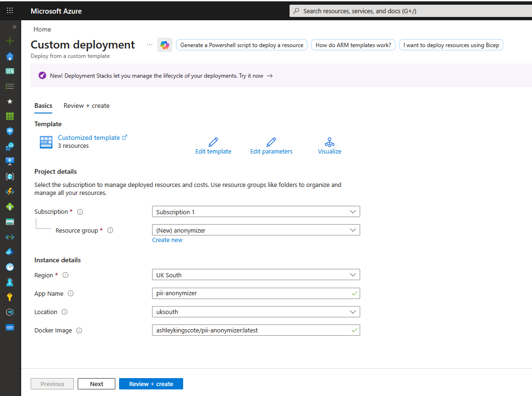Select the star Favorites icon in sidebar

click(10, 101)
